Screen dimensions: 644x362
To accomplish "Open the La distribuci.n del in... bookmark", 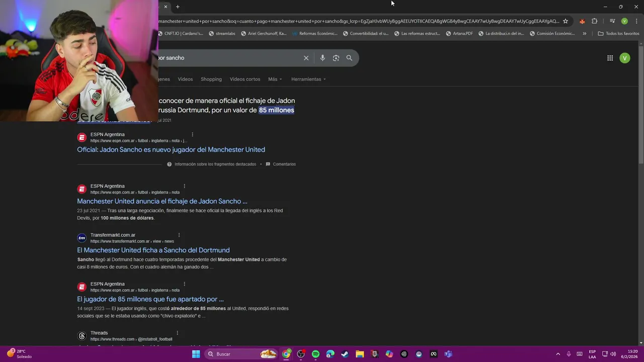I will point(501,34).
